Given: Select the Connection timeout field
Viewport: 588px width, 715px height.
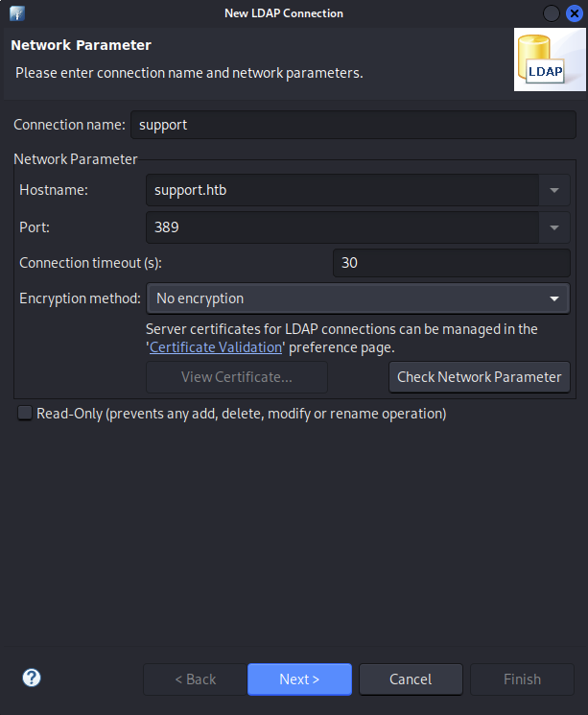Looking at the screenshot, I should click(451, 263).
